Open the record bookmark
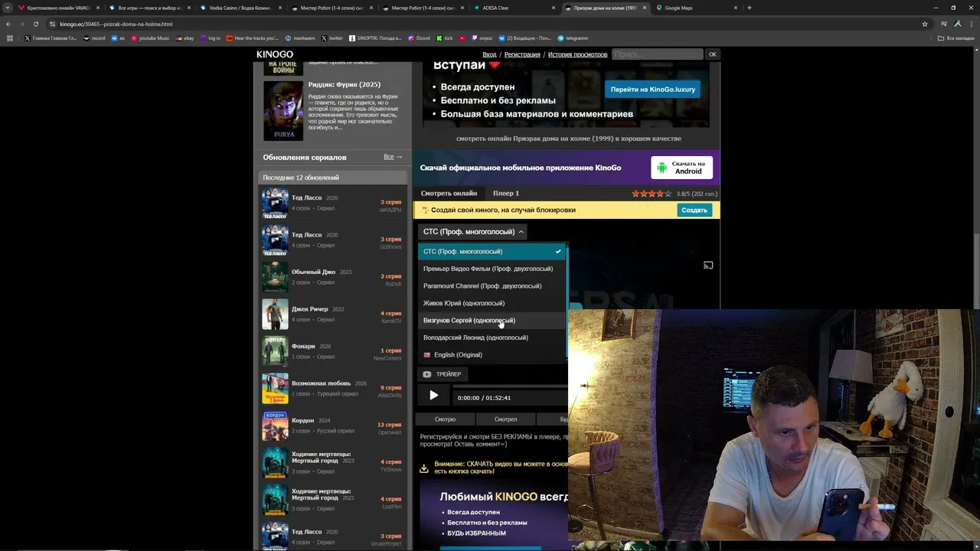 [x=95, y=38]
